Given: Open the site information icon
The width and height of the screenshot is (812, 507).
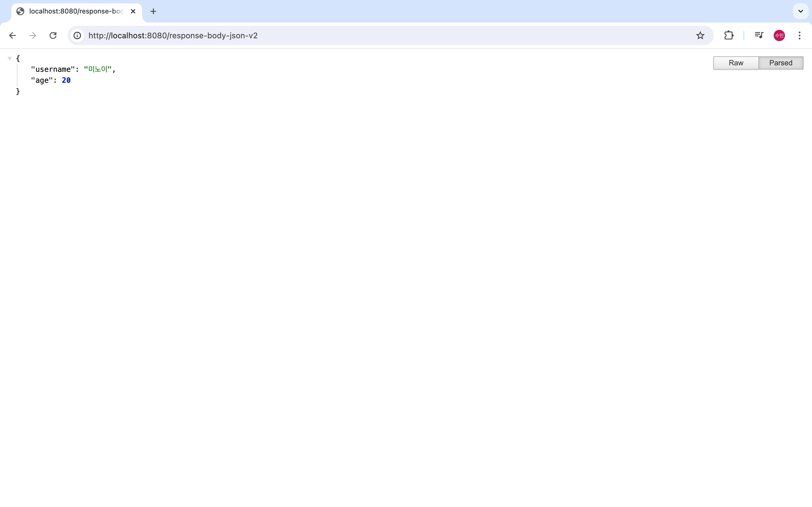Looking at the screenshot, I should coord(77,35).
